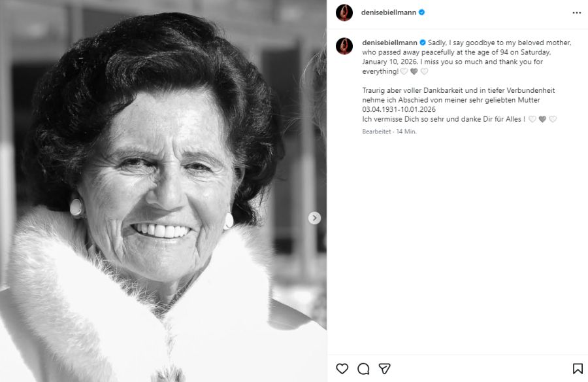The height and width of the screenshot is (382, 588).
Task: Click the heart emojis after "danke Dir für Alles !"
Action: click(x=542, y=119)
